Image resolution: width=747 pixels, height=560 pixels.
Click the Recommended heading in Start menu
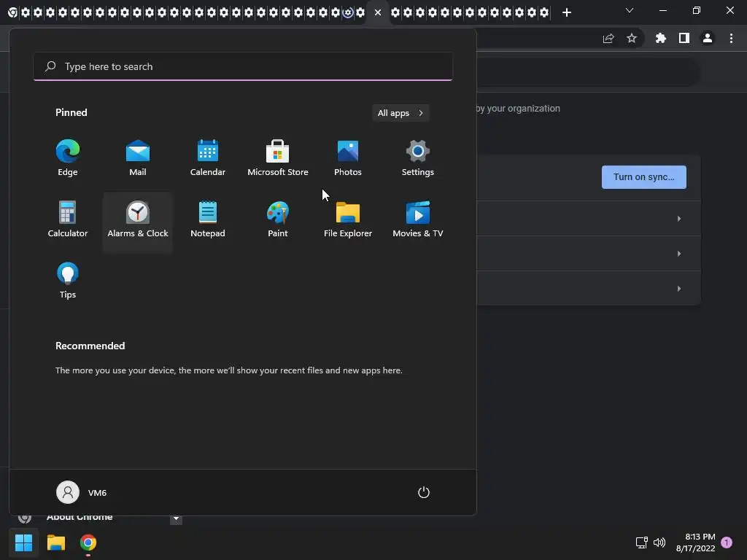pos(90,346)
